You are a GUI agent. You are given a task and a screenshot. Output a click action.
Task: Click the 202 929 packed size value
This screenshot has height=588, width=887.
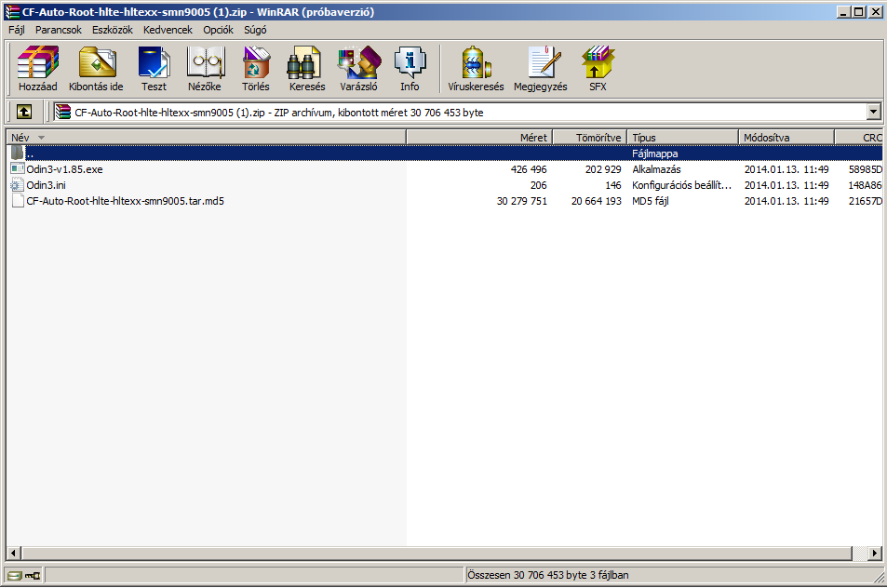[603, 169]
